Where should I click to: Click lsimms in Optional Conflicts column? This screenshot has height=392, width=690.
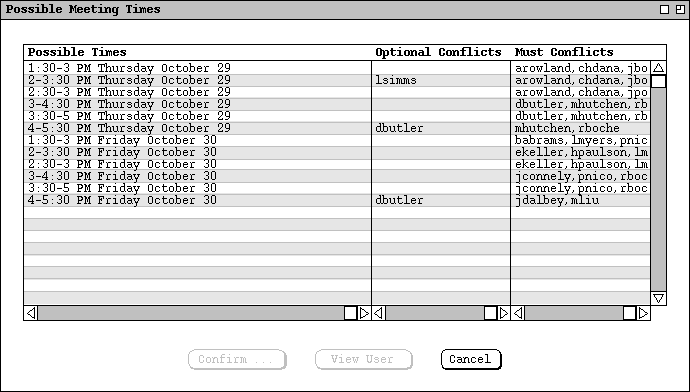[396, 80]
